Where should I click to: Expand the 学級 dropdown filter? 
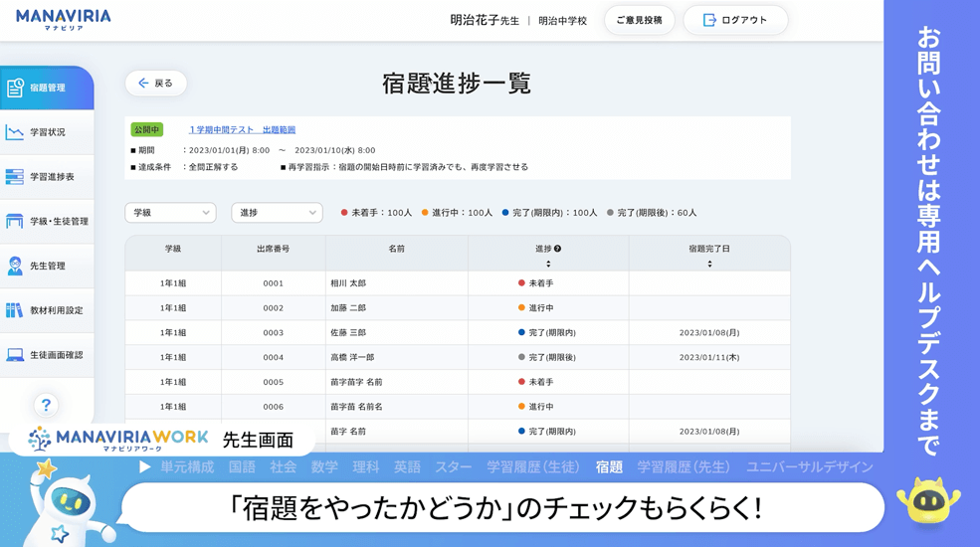click(170, 213)
